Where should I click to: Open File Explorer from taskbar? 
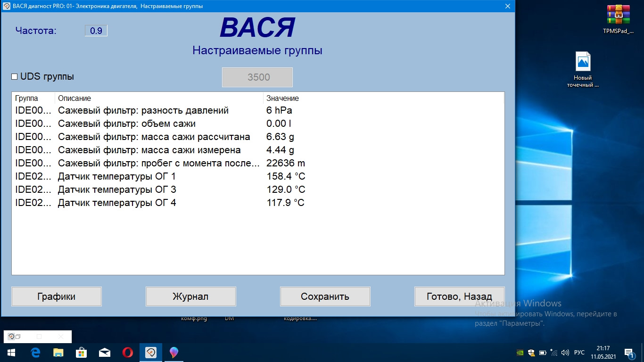[x=58, y=352]
